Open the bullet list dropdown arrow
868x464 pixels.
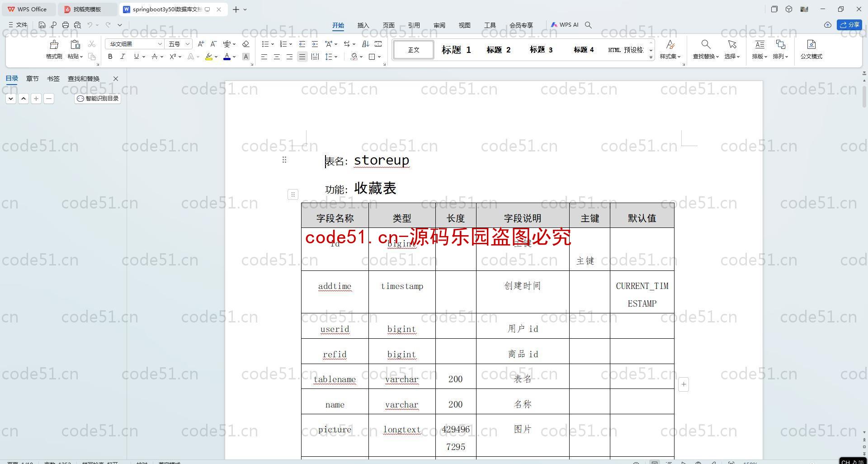pos(273,44)
